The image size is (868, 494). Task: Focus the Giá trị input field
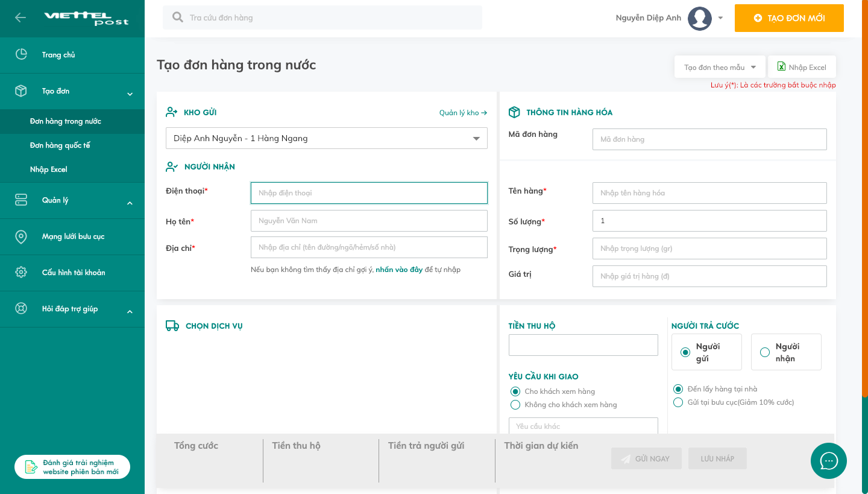coord(709,276)
